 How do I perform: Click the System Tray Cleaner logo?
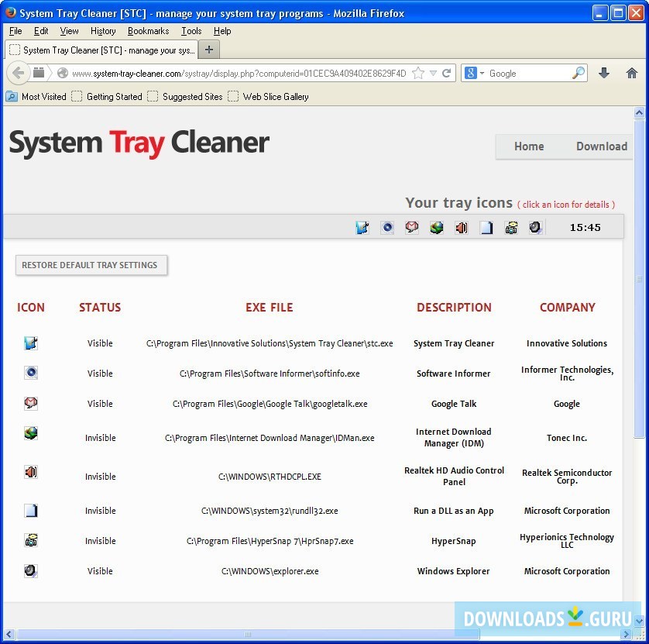[x=139, y=143]
